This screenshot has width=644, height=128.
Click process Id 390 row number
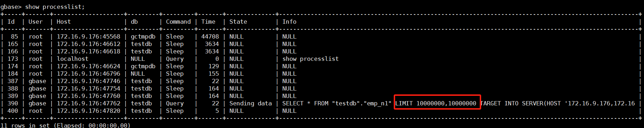click(13, 103)
